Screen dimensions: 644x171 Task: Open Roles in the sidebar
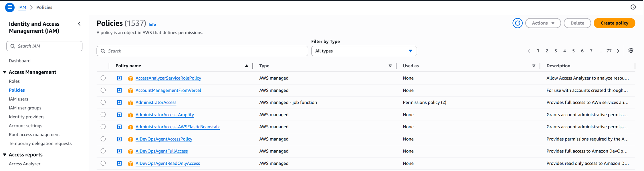click(x=14, y=81)
